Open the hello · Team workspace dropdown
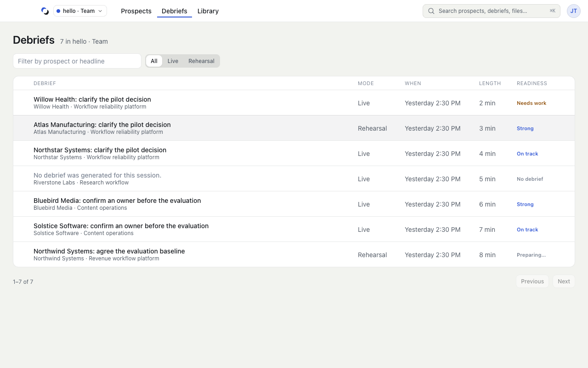The image size is (588, 368). pyautogui.click(x=80, y=11)
